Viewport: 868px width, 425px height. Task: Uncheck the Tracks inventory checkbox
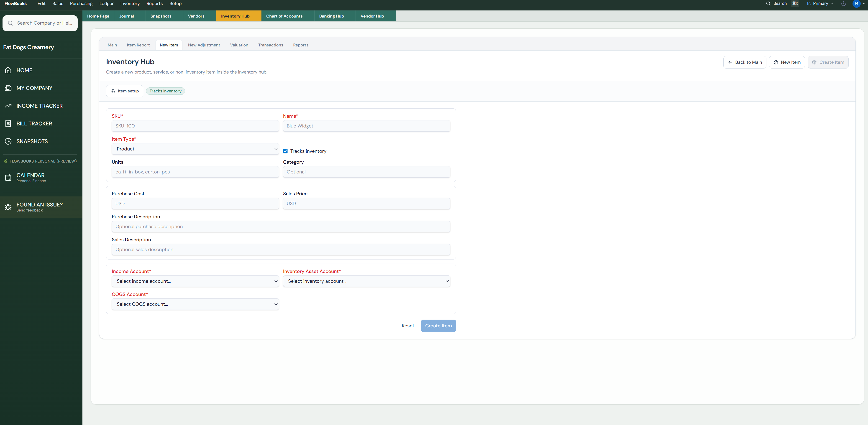[x=285, y=151]
